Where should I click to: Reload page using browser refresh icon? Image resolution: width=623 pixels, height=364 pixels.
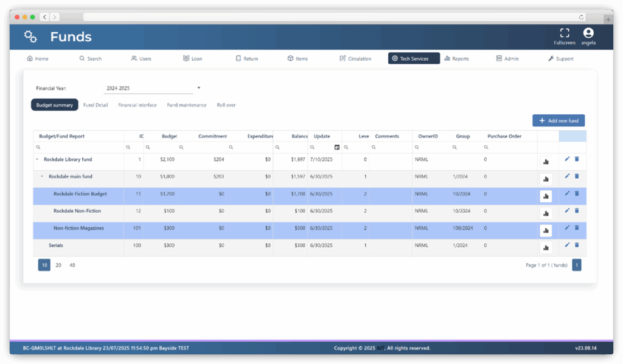pyautogui.click(x=581, y=17)
